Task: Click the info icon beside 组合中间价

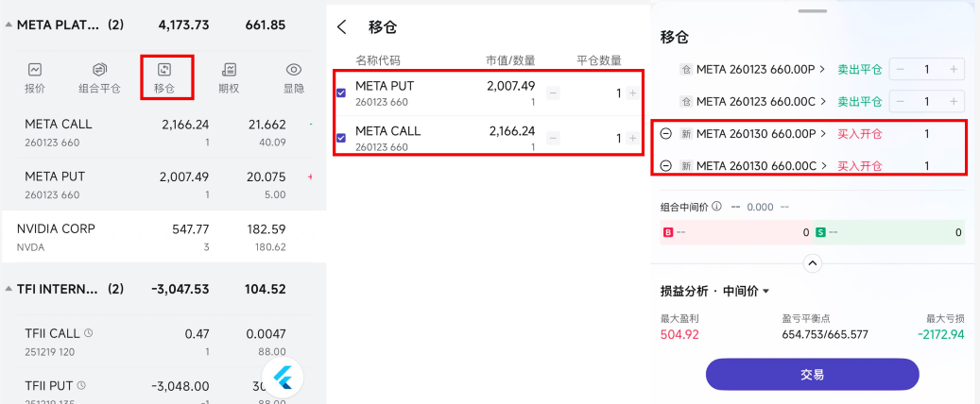Action: (716, 207)
